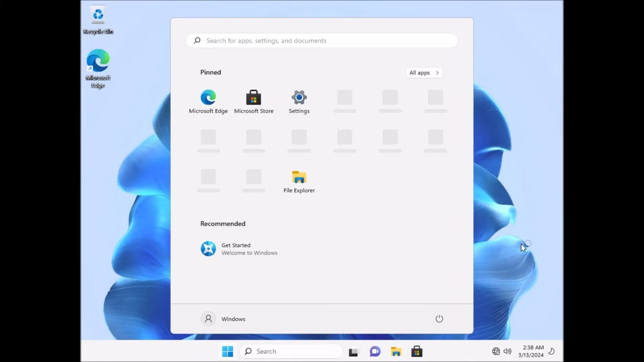
Task: Open the power options button
Action: 439,319
